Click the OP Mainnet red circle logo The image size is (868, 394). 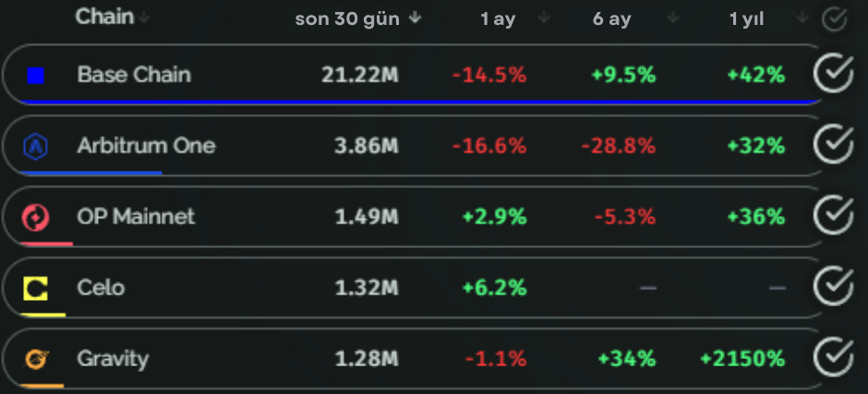pos(35,218)
